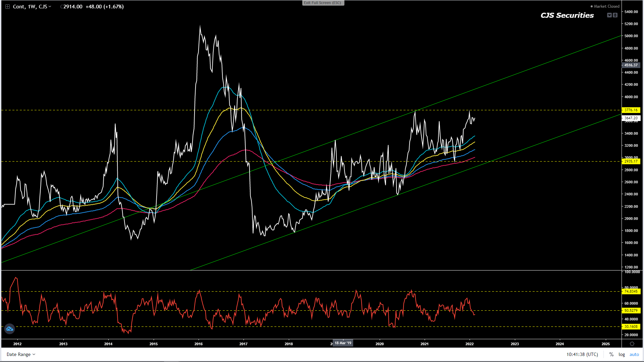This screenshot has width=644, height=362.
Task: Toggle percent scale mode
Action: click(611, 354)
